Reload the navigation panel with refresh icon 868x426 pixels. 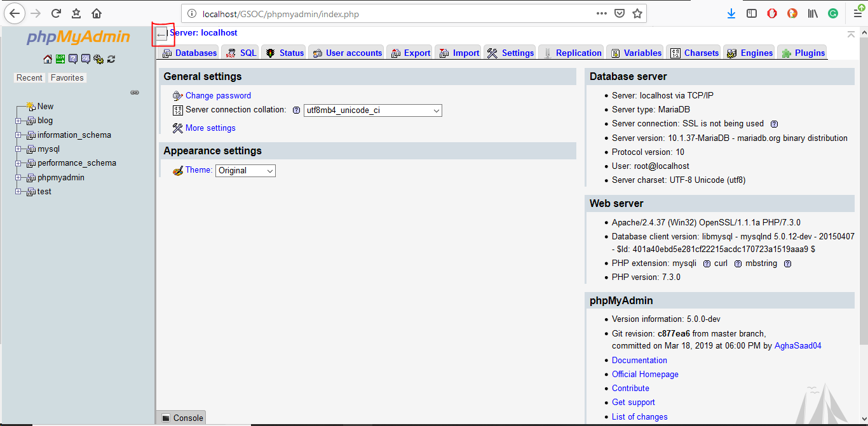pyautogui.click(x=111, y=58)
